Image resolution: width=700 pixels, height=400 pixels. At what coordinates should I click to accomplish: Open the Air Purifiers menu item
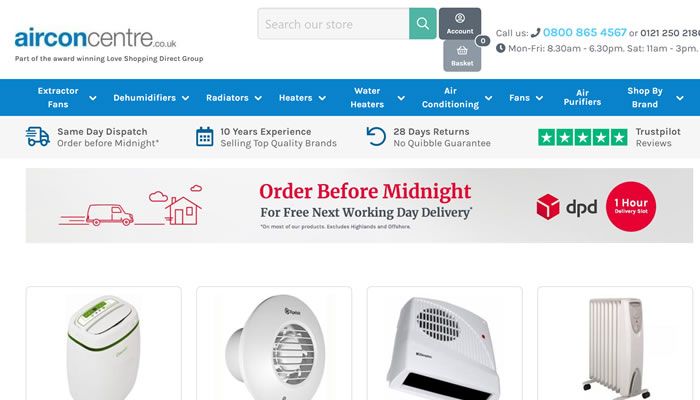[x=582, y=97]
